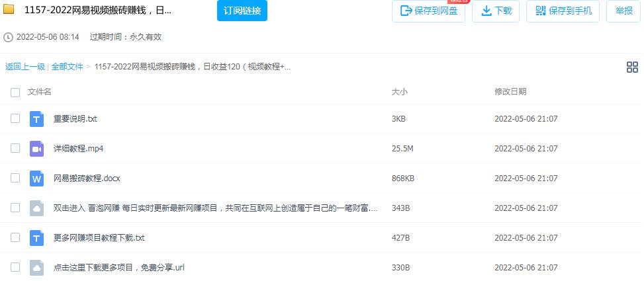Click 保存到手机 button

[563, 11]
